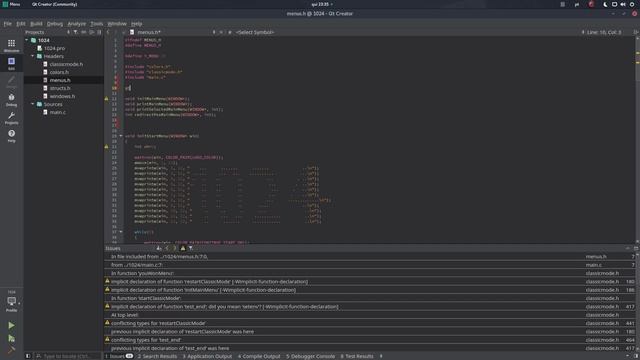The width and height of the screenshot is (640, 360).
Task: Collapse the 1024 project root node
Action: 27,40
